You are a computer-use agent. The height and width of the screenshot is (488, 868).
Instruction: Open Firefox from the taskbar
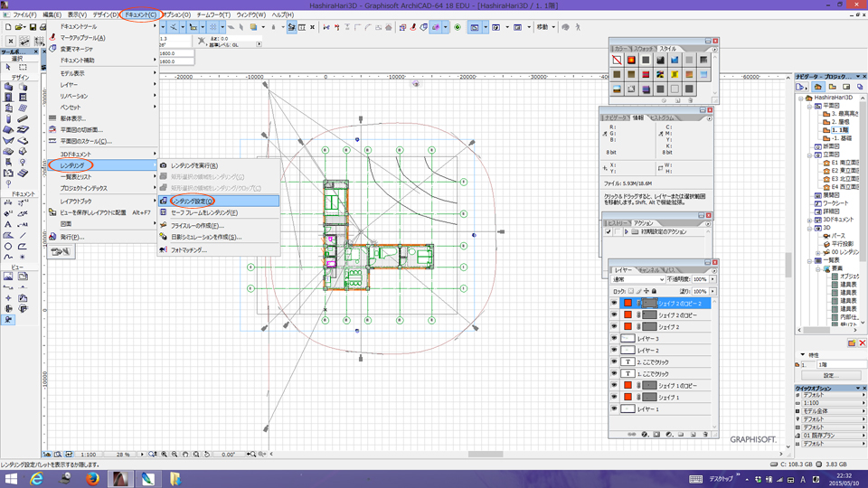pos(92,479)
